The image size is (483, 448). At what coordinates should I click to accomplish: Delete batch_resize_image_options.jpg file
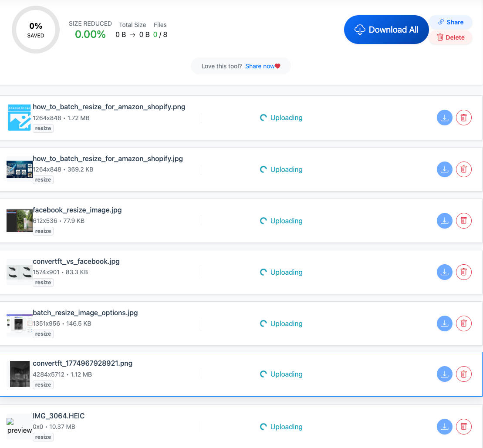[463, 323]
